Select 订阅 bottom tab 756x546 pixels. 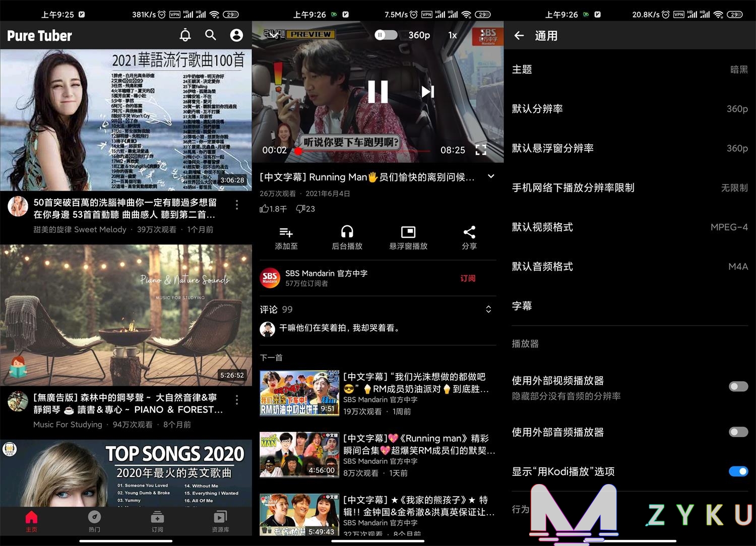(x=157, y=521)
